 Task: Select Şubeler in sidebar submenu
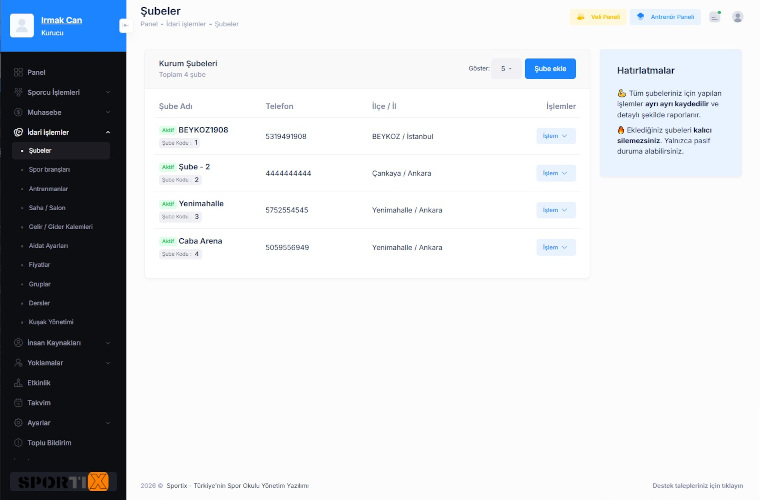[x=61, y=151]
